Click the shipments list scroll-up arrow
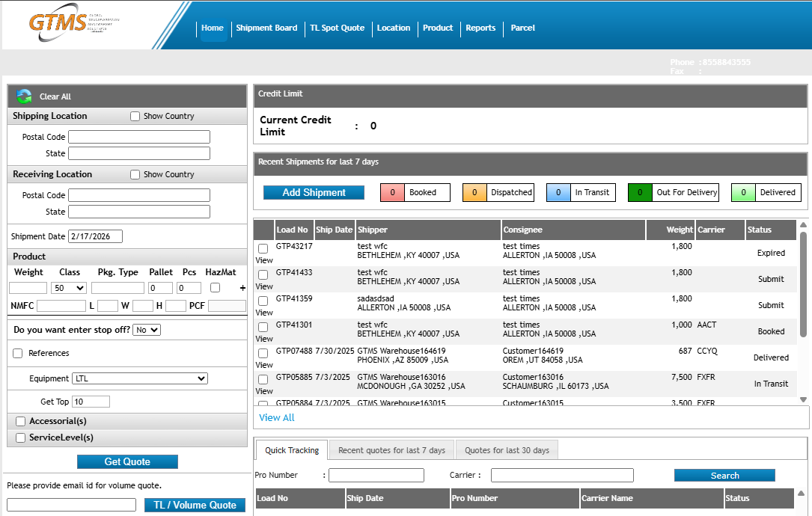This screenshot has width=812, height=516. click(x=803, y=225)
